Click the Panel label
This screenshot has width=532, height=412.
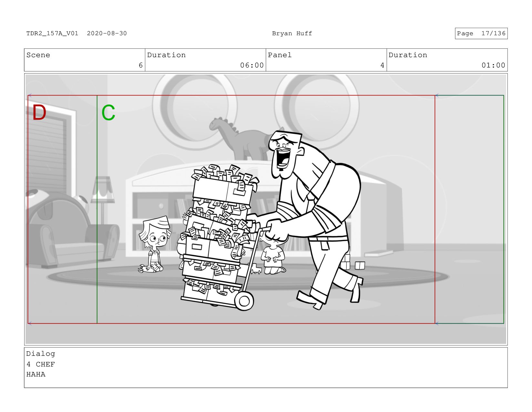click(280, 55)
